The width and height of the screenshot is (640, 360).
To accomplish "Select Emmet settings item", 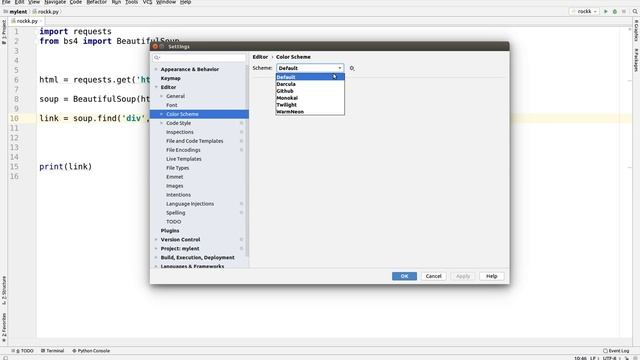I will click(175, 177).
